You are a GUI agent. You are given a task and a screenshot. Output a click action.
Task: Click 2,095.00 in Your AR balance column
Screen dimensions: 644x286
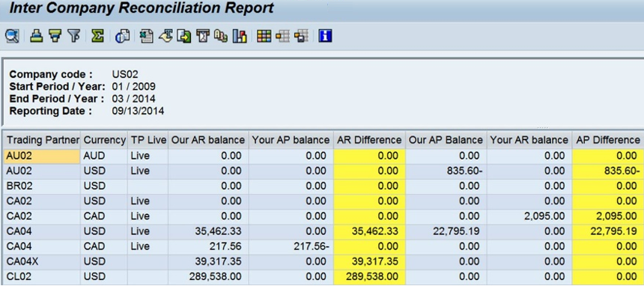[x=529, y=216]
